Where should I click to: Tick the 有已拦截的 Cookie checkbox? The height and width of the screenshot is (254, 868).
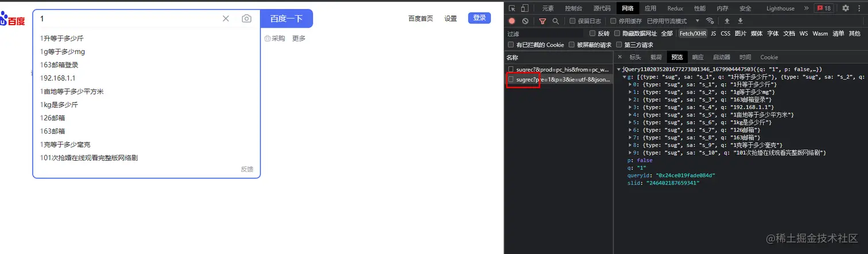coord(511,45)
